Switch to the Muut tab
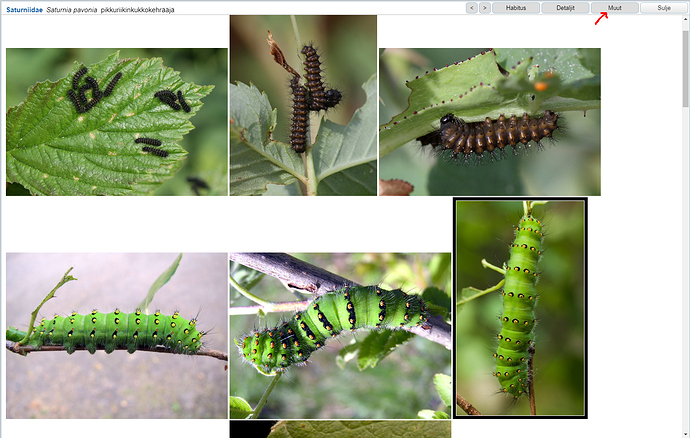690x438 pixels. pos(615,7)
